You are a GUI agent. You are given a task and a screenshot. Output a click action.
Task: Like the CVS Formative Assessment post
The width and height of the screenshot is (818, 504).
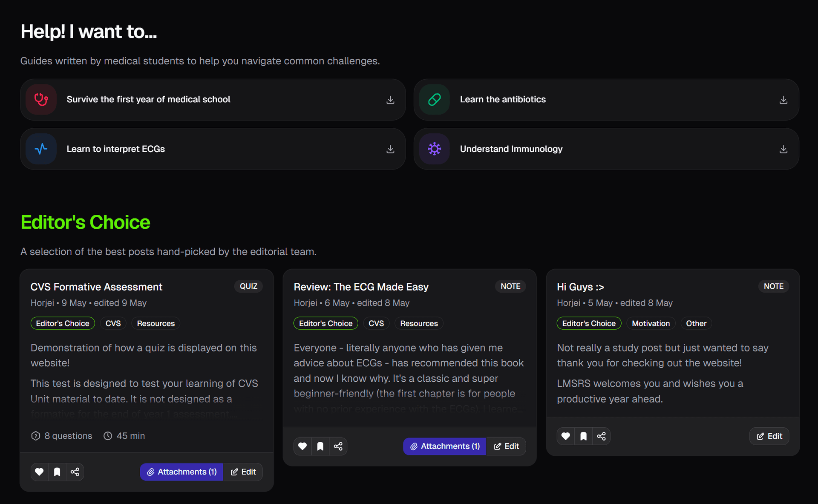point(39,472)
